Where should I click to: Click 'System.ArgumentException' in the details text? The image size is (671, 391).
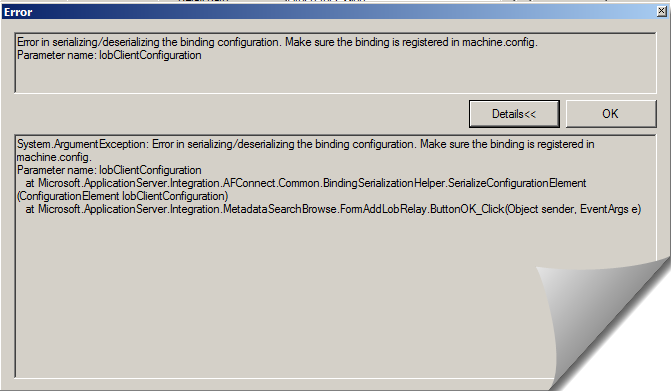coord(83,144)
